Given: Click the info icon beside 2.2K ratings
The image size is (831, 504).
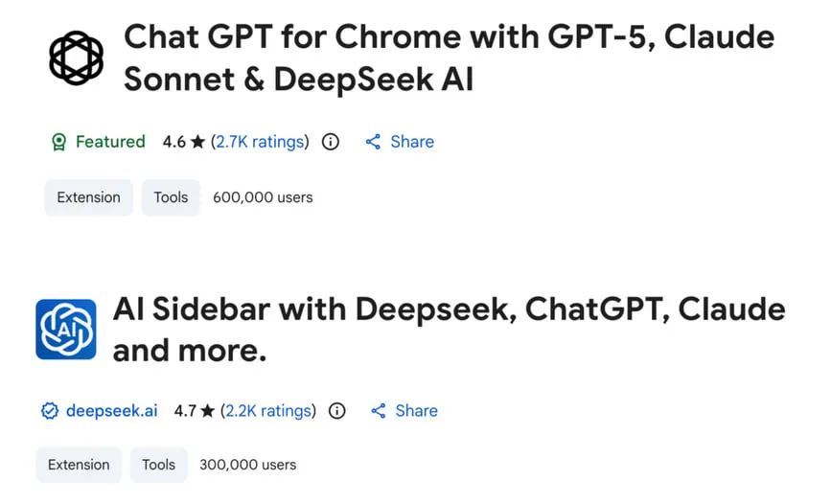Looking at the screenshot, I should click(336, 411).
